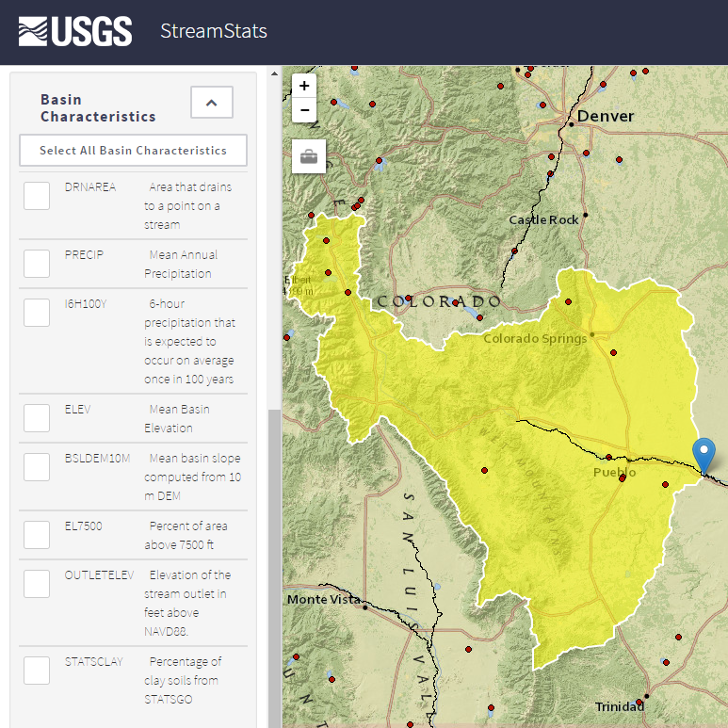
Task: Check the PRECIP checkbox
Action: click(x=37, y=264)
